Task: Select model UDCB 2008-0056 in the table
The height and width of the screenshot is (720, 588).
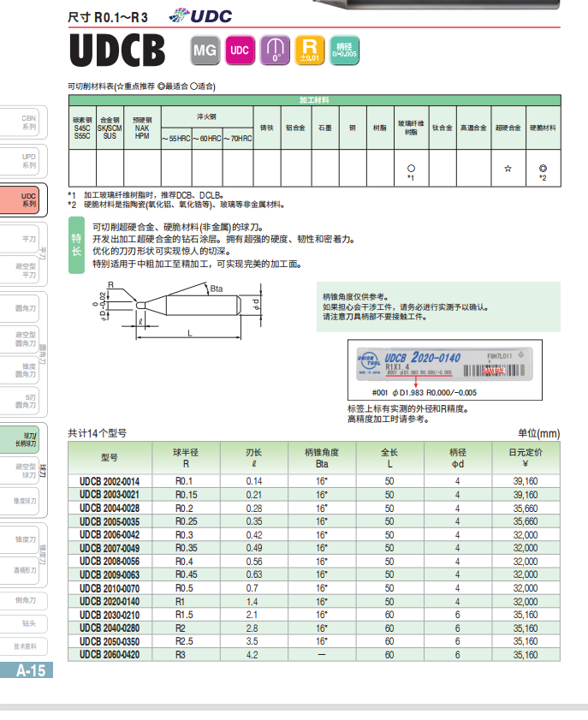Action: 110,562
